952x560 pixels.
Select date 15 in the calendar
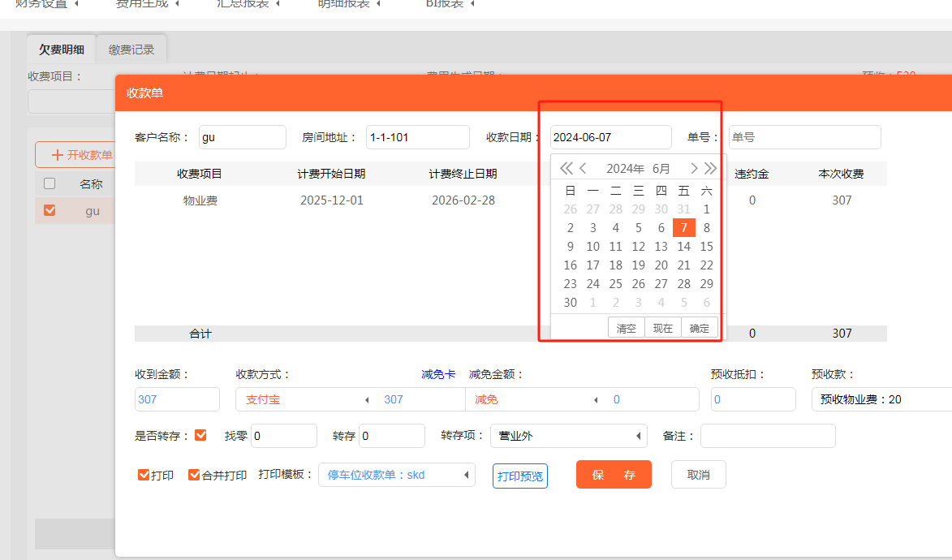(x=706, y=246)
